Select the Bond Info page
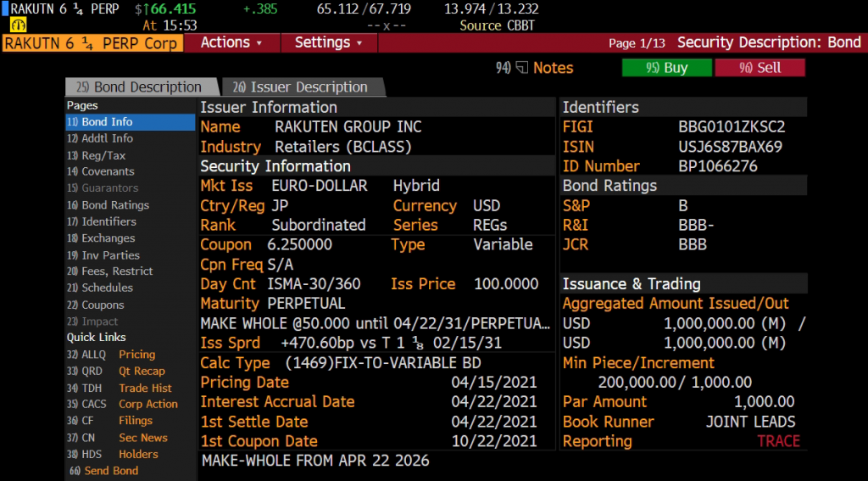This screenshot has height=481, width=868. click(x=130, y=122)
